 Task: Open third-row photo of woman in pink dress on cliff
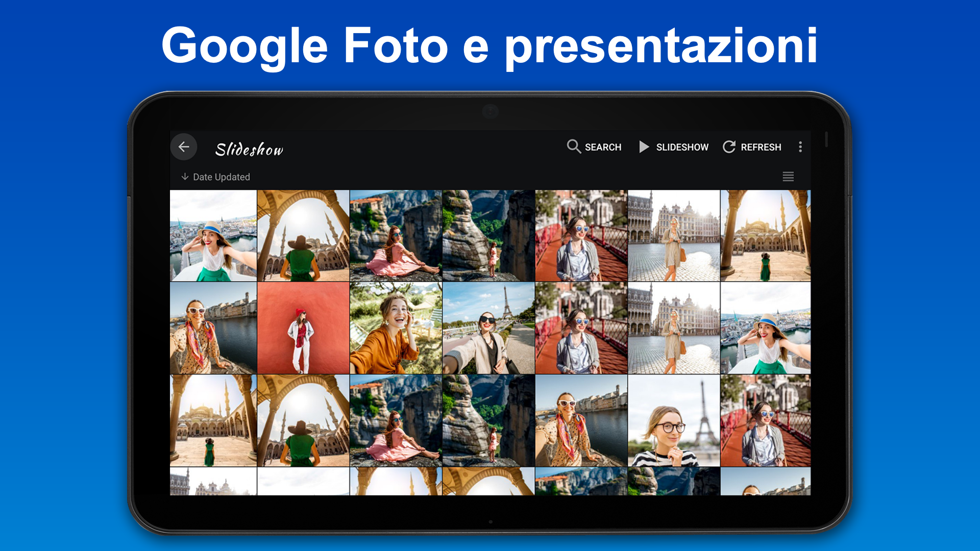click(396, 421)
